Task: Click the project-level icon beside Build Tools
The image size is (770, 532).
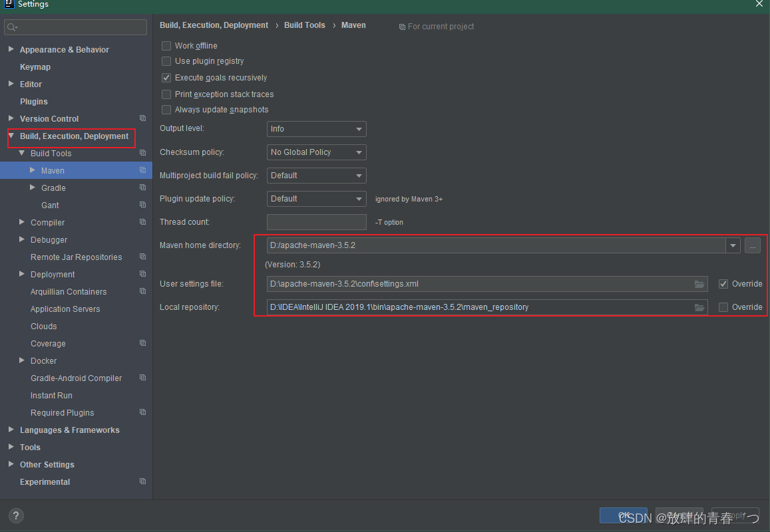Action: [143, 153]
